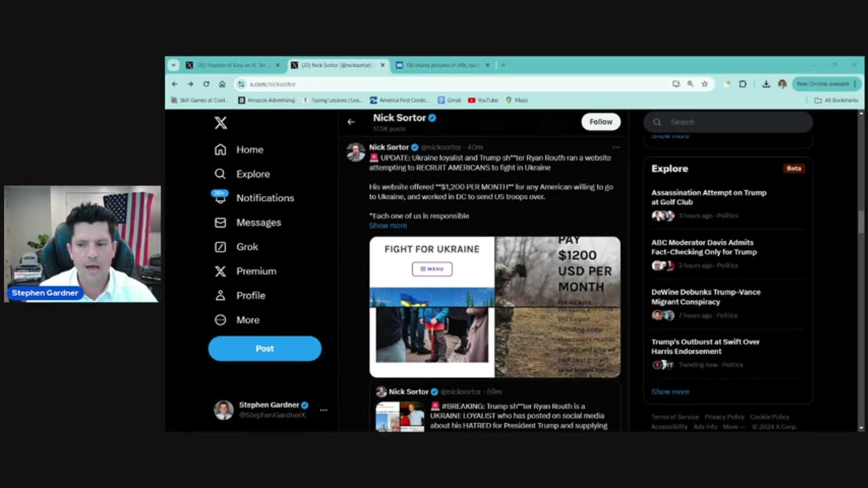Open Maps bookmark
868x488 pixels.
tap(517, 100)
